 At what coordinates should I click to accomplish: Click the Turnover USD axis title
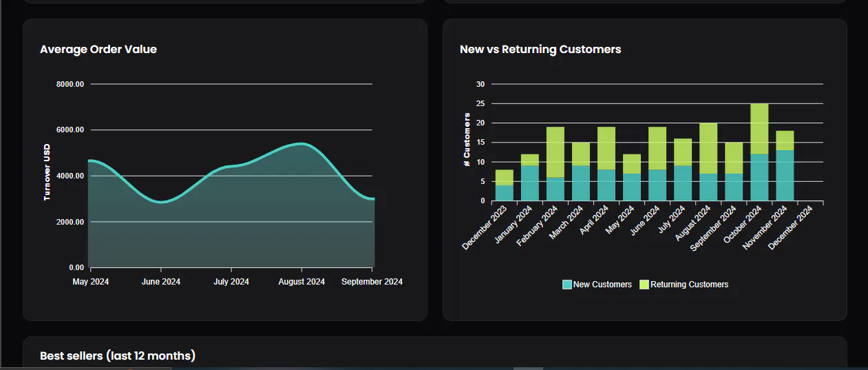pos(47,172)
